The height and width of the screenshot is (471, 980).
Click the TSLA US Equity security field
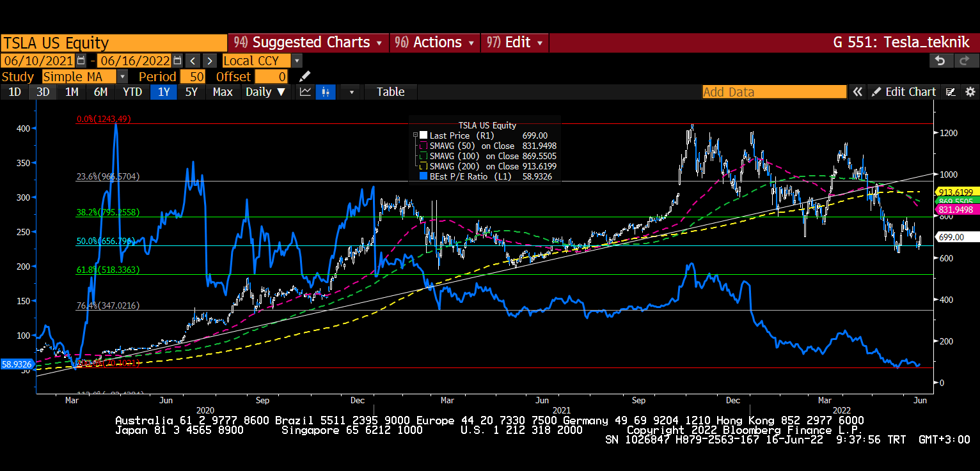tap(114, 43)
